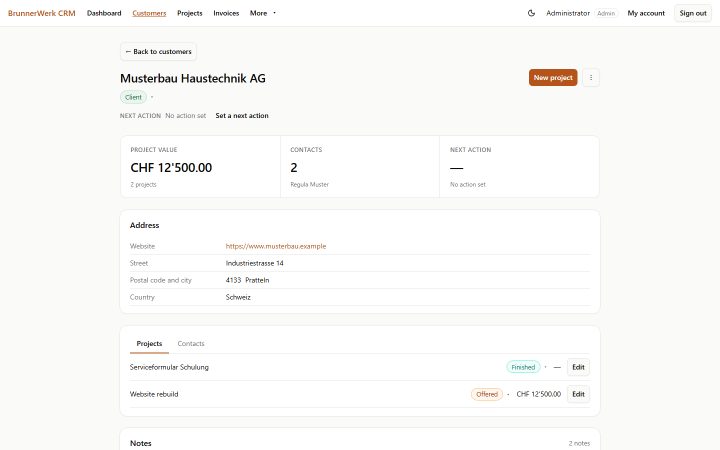720x450 pixels.
Task: Click the Next Action summary card
Action: click(519, 167)
